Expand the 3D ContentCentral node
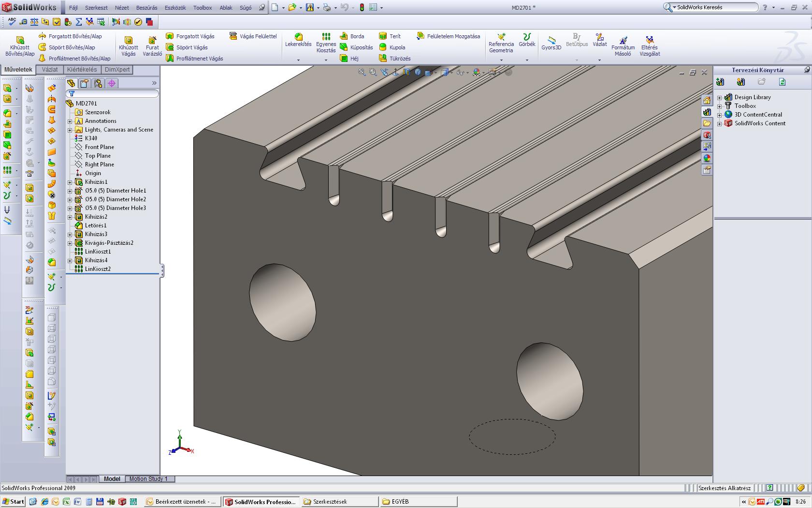The height and width of the screenshot is (508, 812). pos(719,115)
